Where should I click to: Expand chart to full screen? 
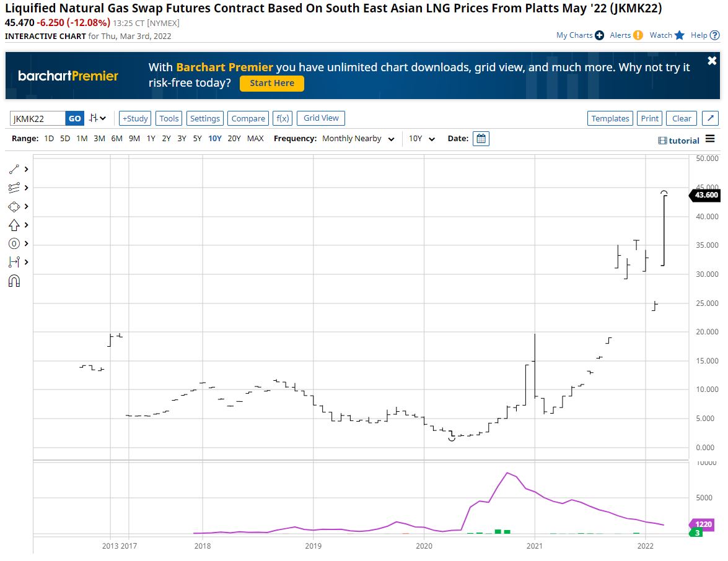tap(710, 118)
